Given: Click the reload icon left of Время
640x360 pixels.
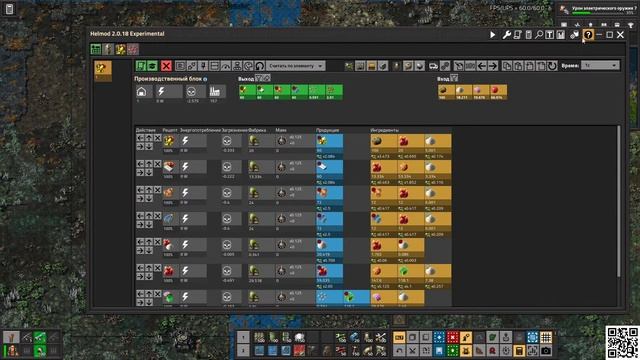Looking at the screenshot, I should coord(552,66).
